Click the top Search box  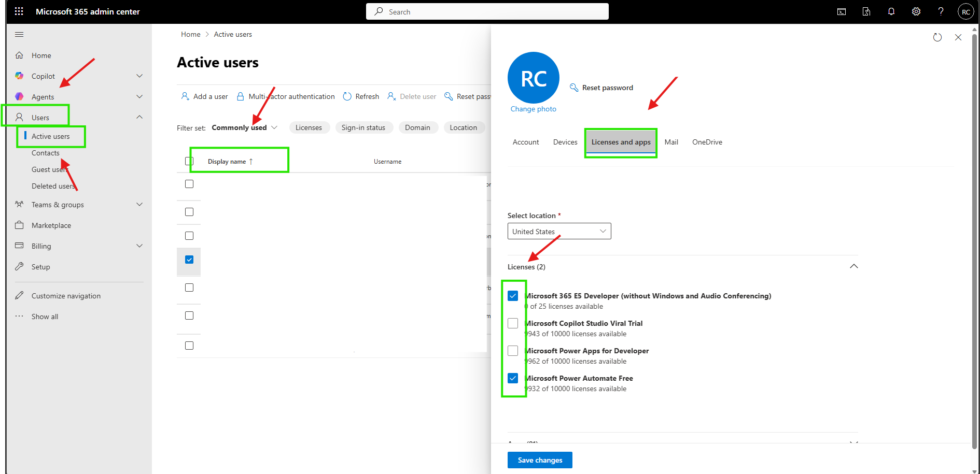click(487, 11)
